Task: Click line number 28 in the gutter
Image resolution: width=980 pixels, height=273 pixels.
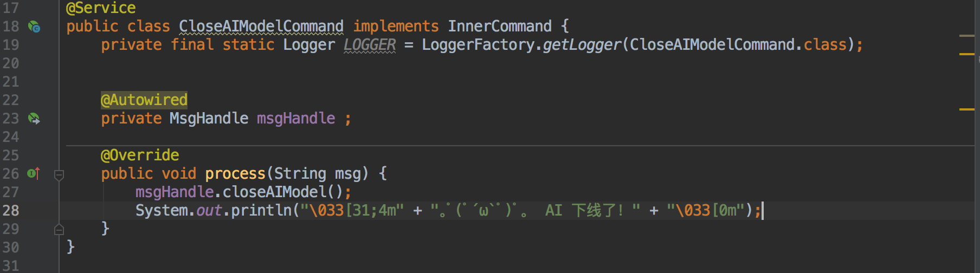Action: tap(11, 211)
